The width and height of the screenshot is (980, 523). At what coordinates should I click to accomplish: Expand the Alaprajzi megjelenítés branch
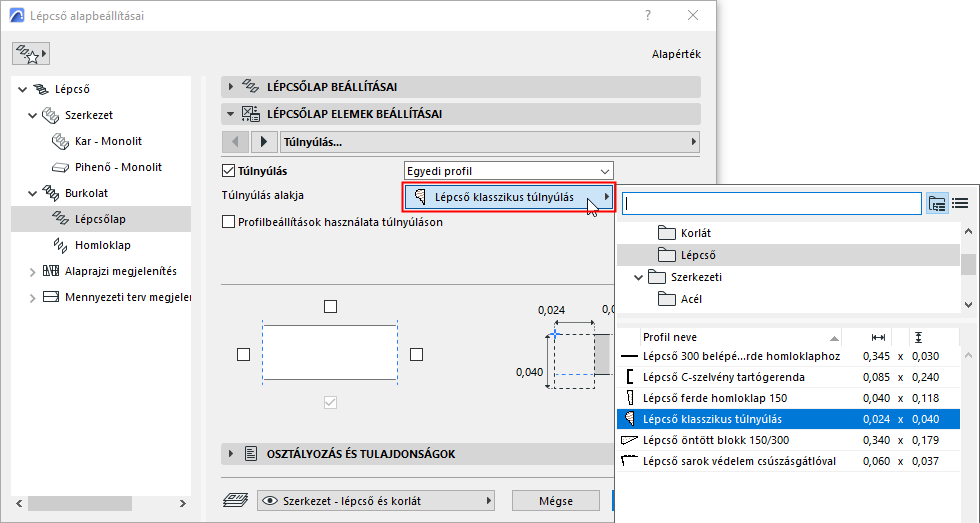pyautogui.click(x=32, y=272)
